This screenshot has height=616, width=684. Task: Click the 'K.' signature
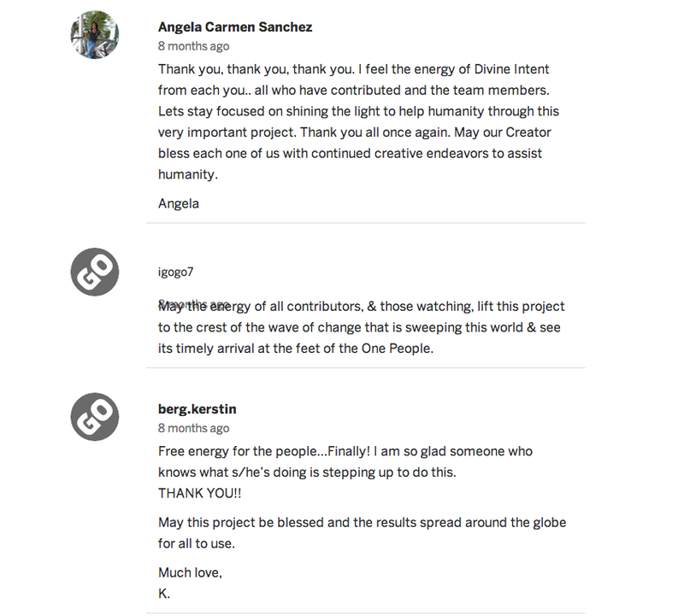[164, 594]
